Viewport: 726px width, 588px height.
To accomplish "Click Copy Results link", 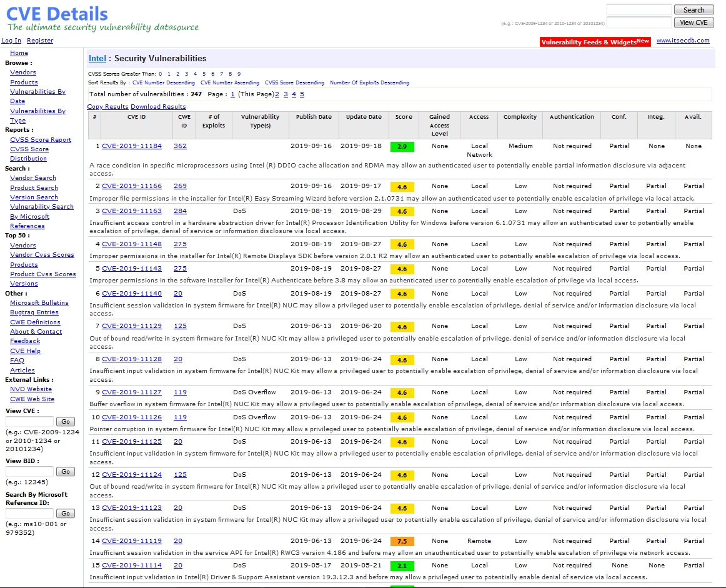I will 107,106.
